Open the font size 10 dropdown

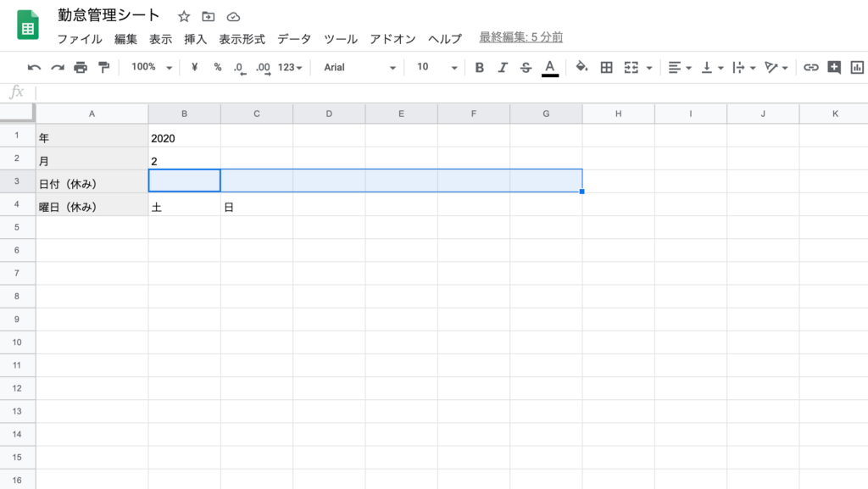(x=437, y=68)
